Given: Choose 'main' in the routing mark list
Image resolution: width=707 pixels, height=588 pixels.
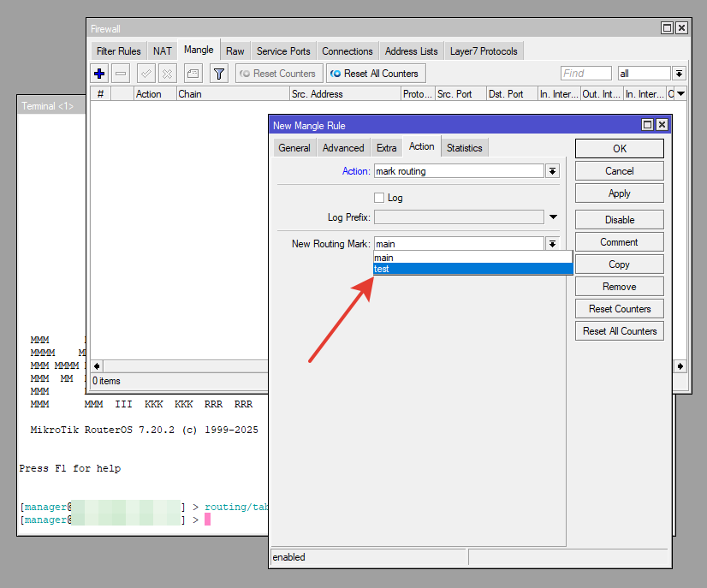Looking at the screenshot, I should coord(472,258).
